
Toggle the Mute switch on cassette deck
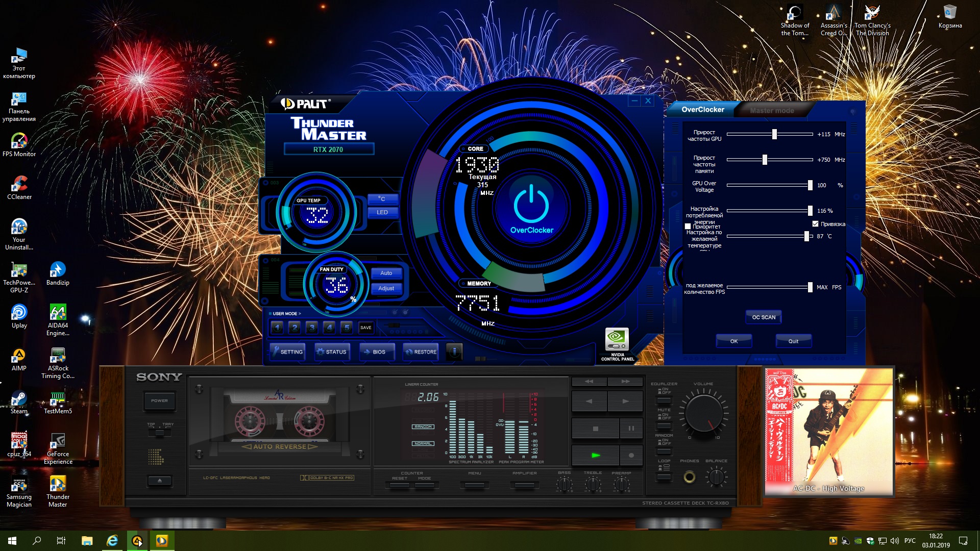pos(664,426)
